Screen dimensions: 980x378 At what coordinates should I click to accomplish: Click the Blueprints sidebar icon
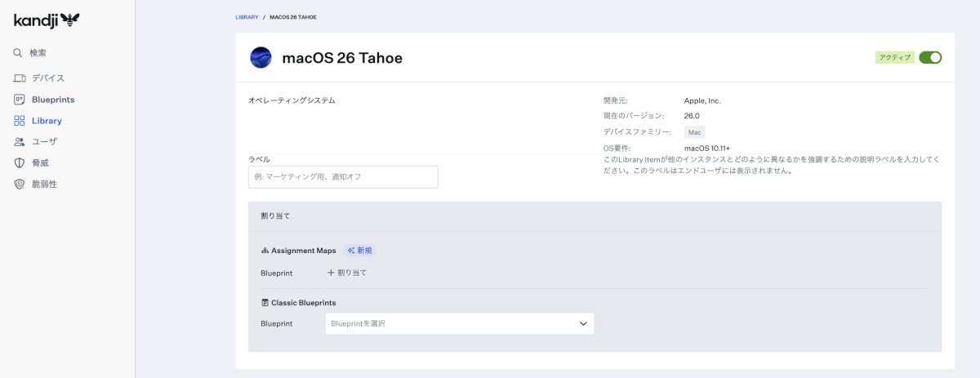click(x=20, y=100)
